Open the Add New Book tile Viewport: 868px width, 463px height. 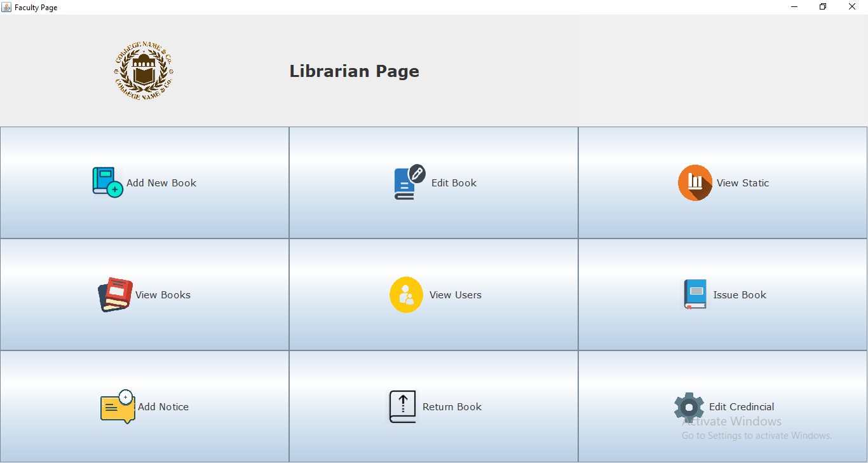144,183
